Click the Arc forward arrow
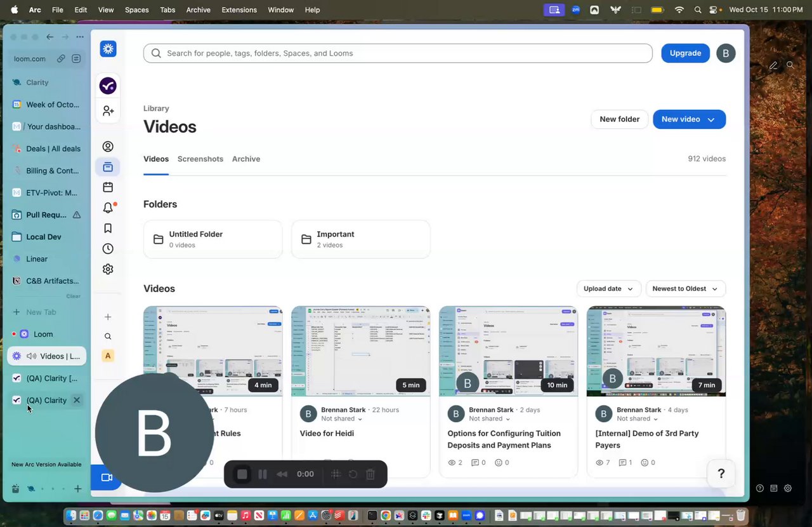This screenshot has height=527, width=812. tap(65, 37)
